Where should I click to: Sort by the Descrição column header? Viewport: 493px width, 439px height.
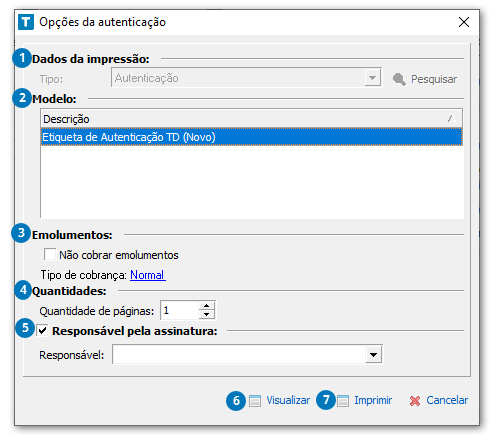pos(251,119)
